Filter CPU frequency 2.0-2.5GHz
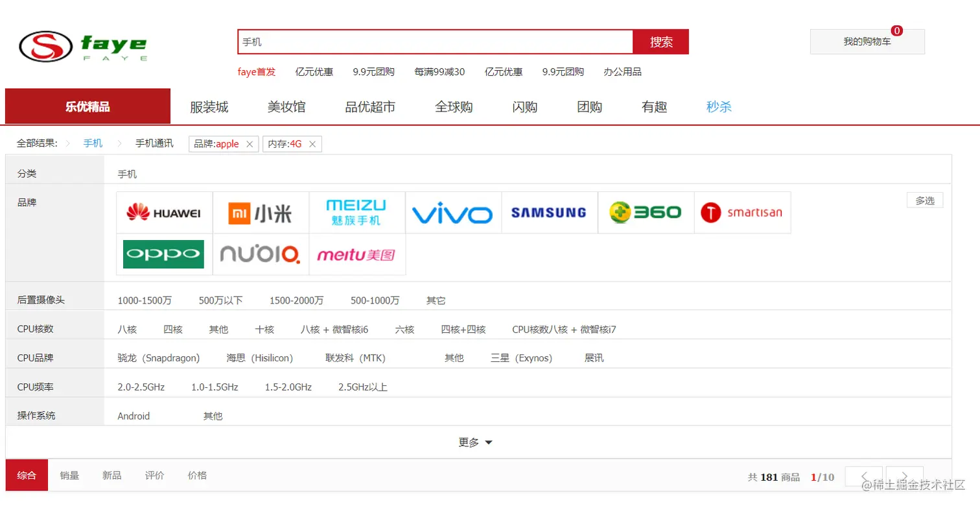The width and height of the screenshot is (980, 506). click(141, 387)
